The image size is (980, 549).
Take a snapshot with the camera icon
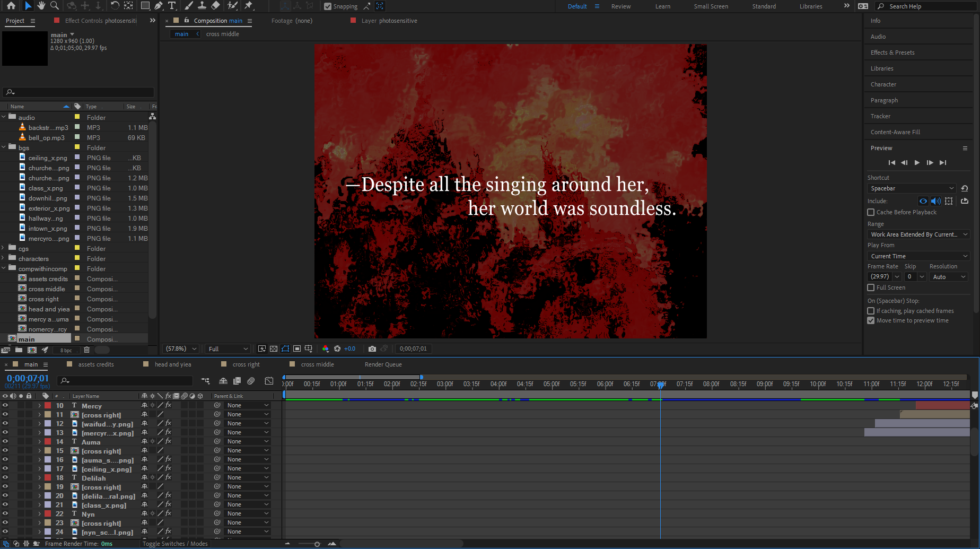372,348
